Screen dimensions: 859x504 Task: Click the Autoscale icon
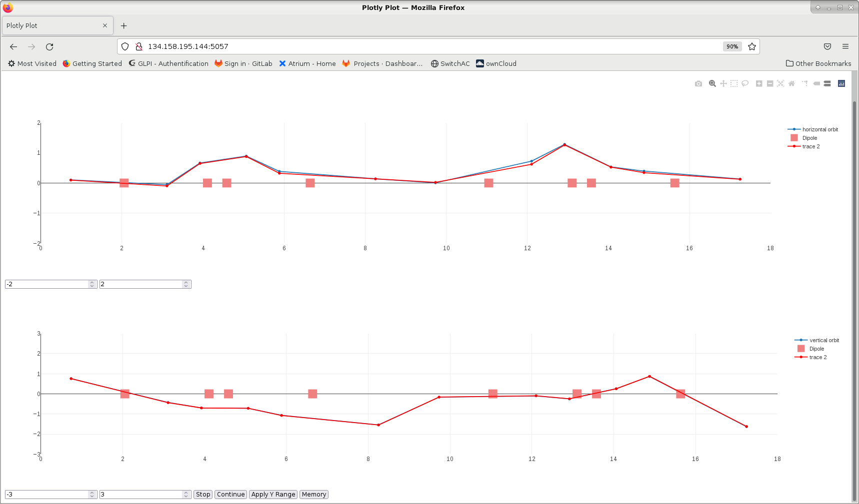pos(780,83)
